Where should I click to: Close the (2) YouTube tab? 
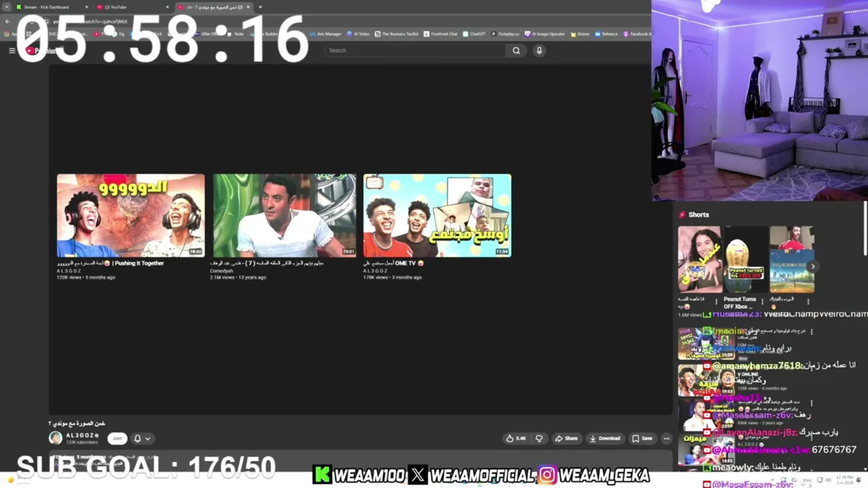point(167,7)
